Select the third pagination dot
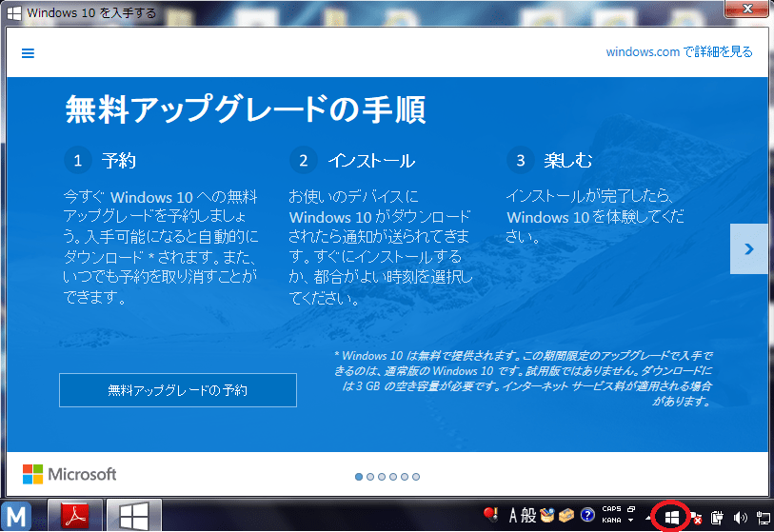This screenshot has width=774, height=532. coord(382,477)
